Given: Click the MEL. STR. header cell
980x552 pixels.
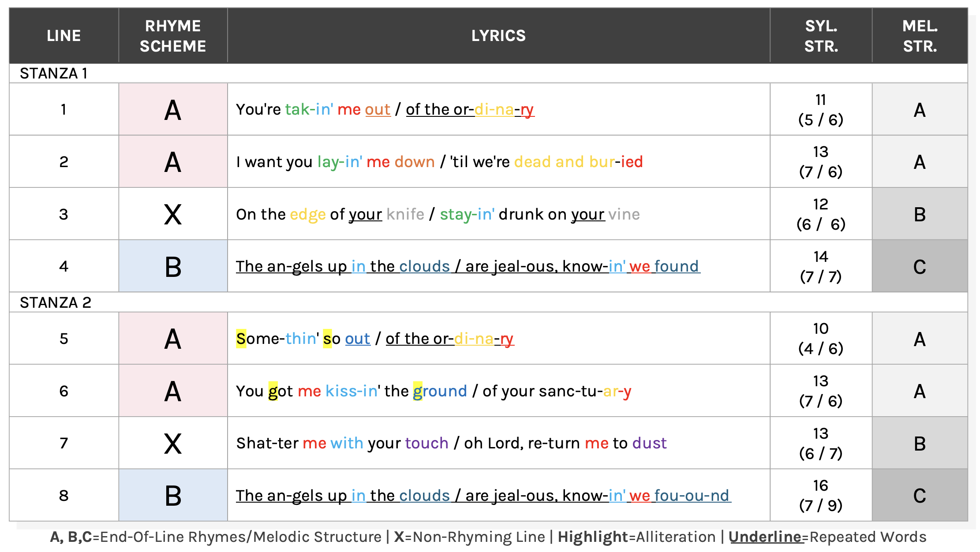Looking at the screenshot, I should pyautogui.click(x=920, y=35).
